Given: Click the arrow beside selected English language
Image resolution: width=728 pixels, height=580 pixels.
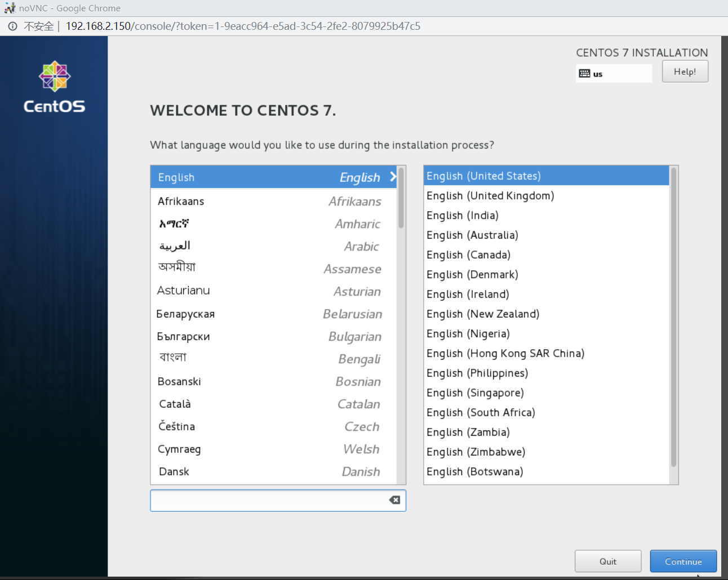Looking at the screenshot, I should click(393, 177).
